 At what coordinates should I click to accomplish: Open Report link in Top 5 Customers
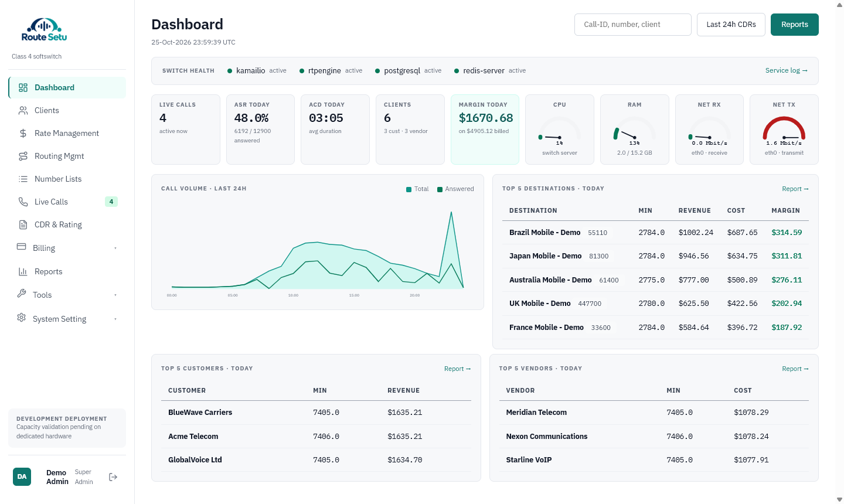(x=457, y=369)
